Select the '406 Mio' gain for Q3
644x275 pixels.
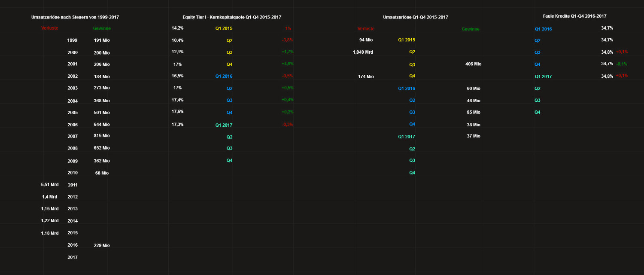[x=474, y=64]
